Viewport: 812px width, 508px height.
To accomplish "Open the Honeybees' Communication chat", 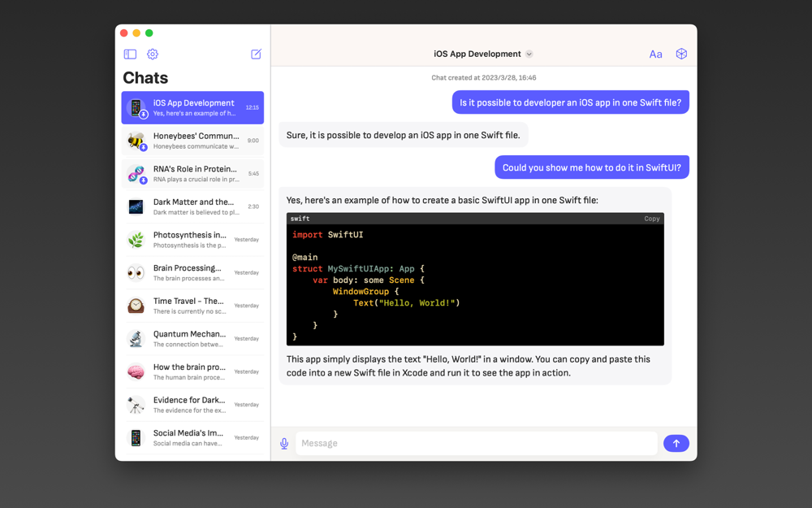I will [192, 141].
